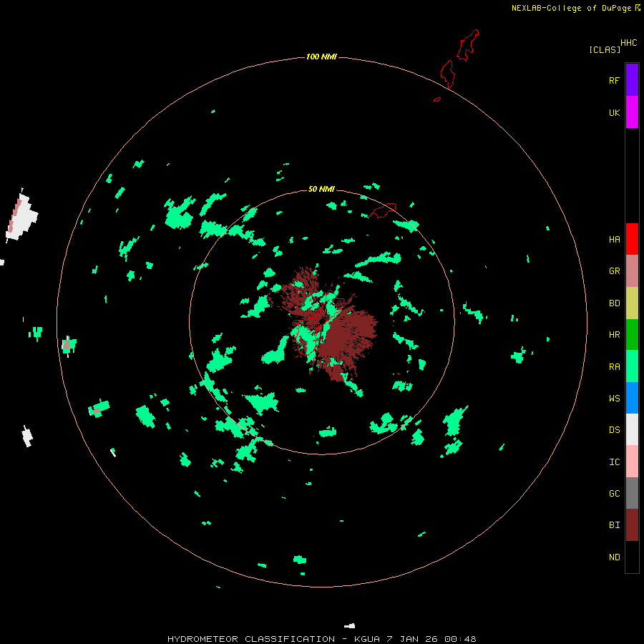Image resolution: width=644 pixels, height=644 pixels.
Task: Click the ND legend label
Action: (615, 557)
